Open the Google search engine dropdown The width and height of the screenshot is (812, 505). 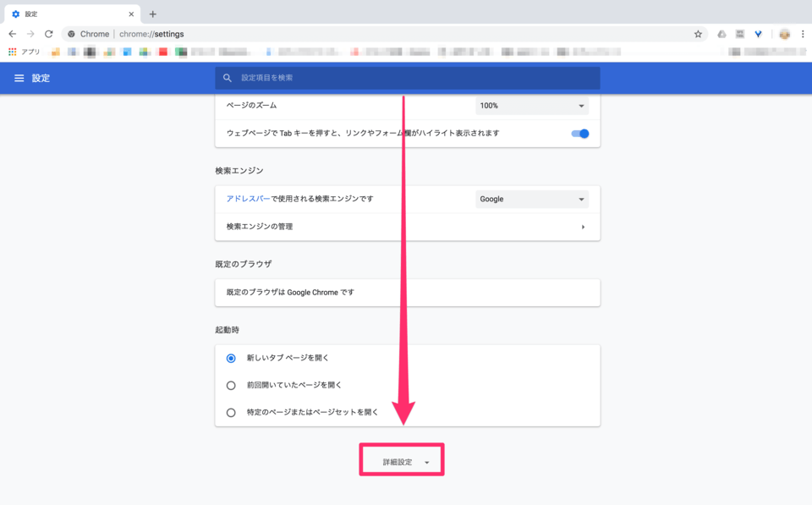coord(531,199)
